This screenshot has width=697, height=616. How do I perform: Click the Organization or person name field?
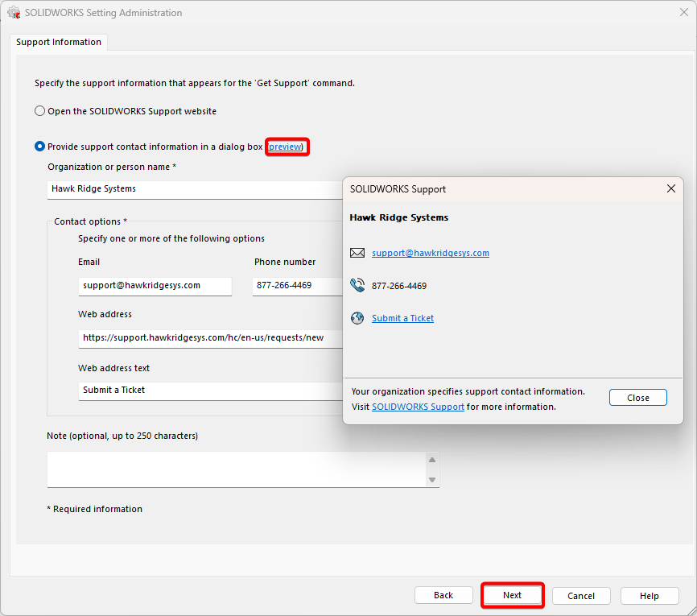pyautogui.click(x=195, y=189)
